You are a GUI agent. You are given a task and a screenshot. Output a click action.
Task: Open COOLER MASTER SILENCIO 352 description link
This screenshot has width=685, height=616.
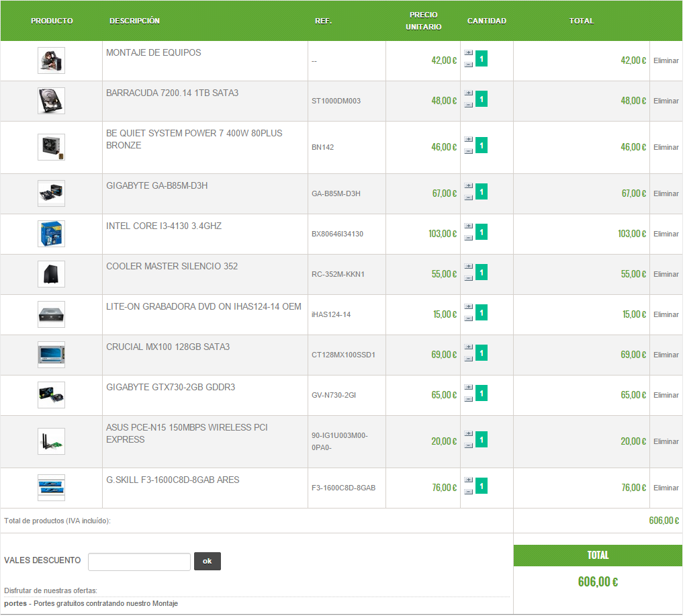tap(172, 267)
